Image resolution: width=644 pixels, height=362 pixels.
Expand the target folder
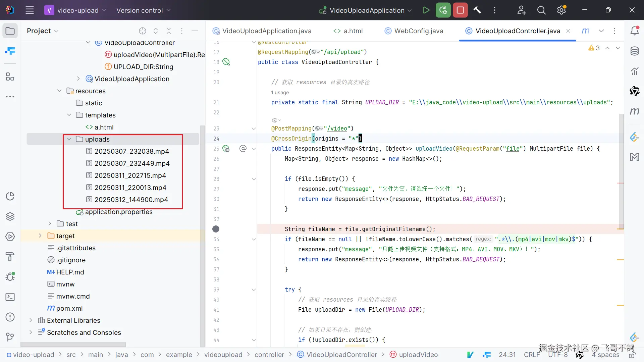(x=40, y=236)
